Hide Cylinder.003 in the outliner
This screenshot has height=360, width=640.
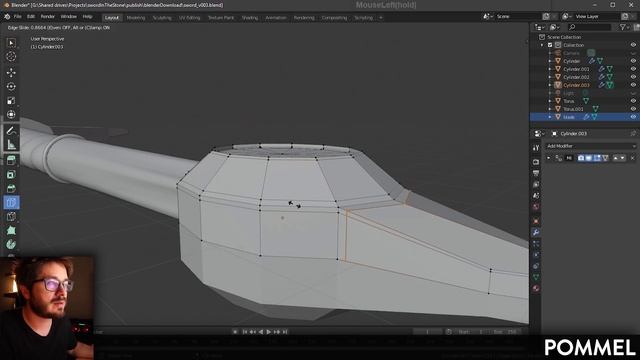point(633,85)
